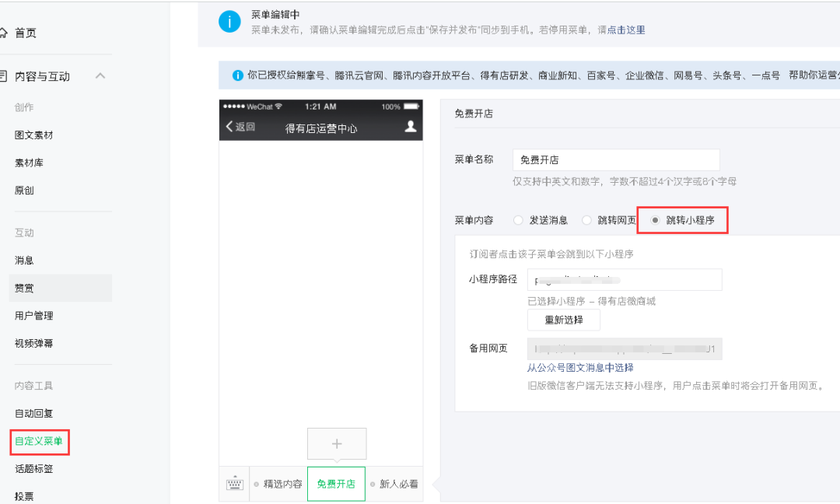The image size is (840, 504).
Task: Click the + button to add a menu item
Action: 336,443
